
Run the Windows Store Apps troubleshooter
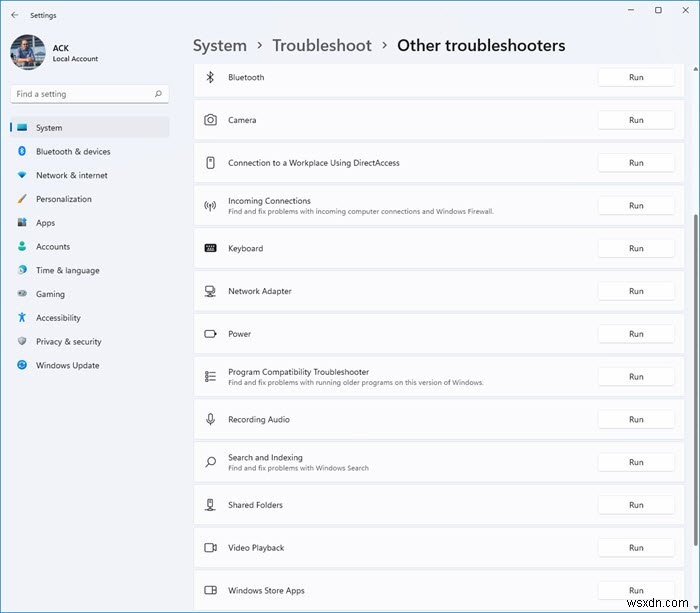(636, 590)
